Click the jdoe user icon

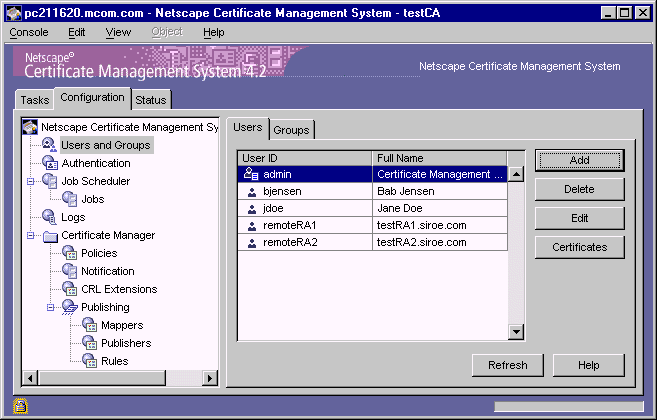(x=252, y=209)
